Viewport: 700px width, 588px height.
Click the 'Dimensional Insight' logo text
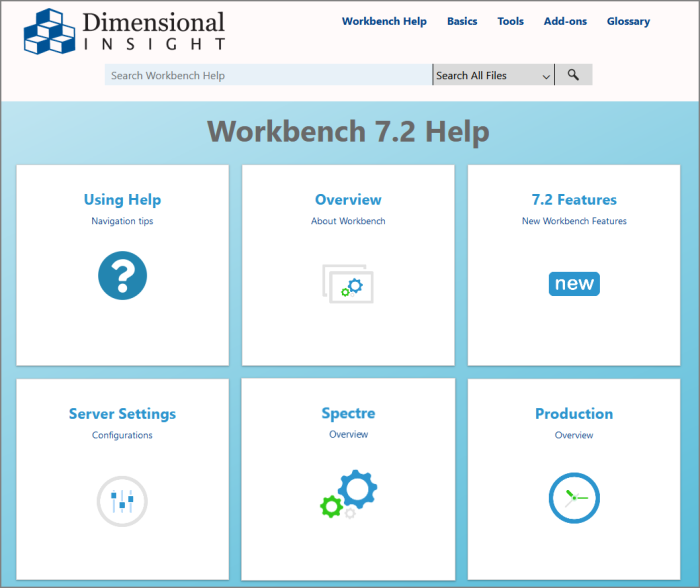click(x=154, y=30)
